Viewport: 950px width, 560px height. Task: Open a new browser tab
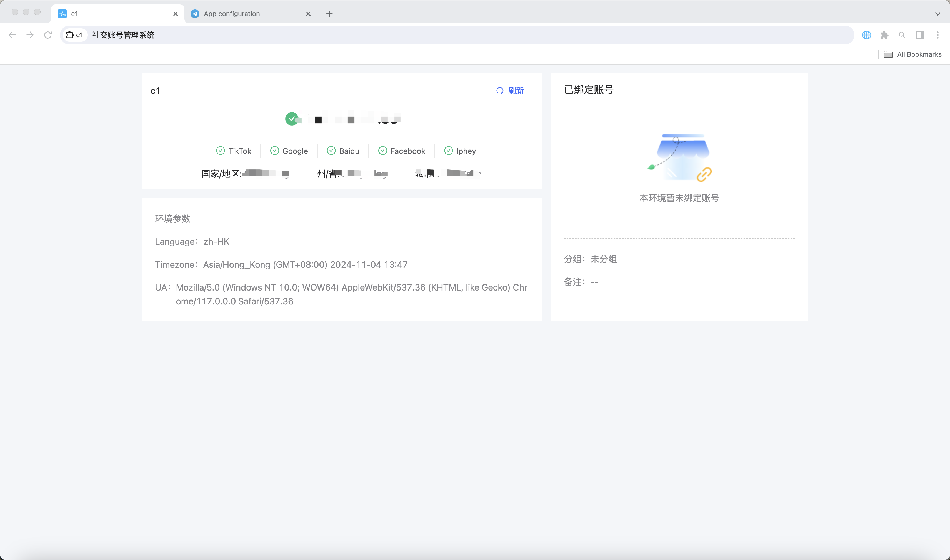[x=329, y=14]
